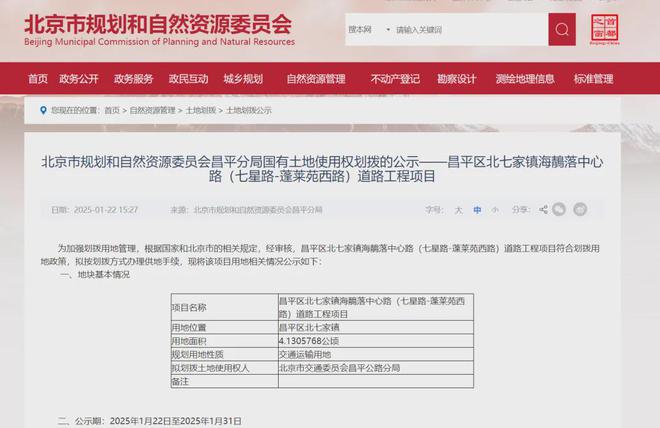Open the 政民互动 menu item
Image resolution: width=660 pixels, height=428 pixels.
[189, 79]
